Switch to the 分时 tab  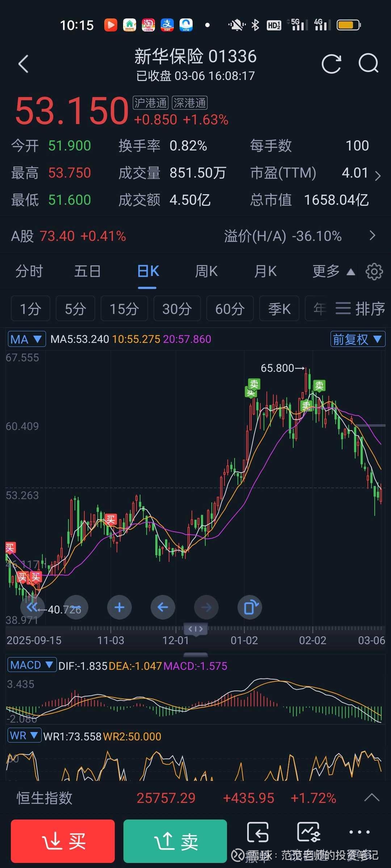point(29,271)
